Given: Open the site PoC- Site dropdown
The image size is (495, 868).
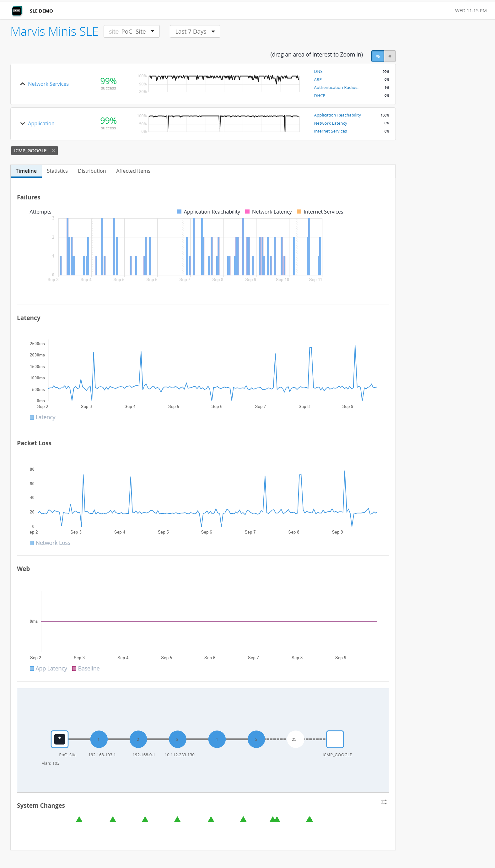Looking at the screenshot, I should 132,32.
